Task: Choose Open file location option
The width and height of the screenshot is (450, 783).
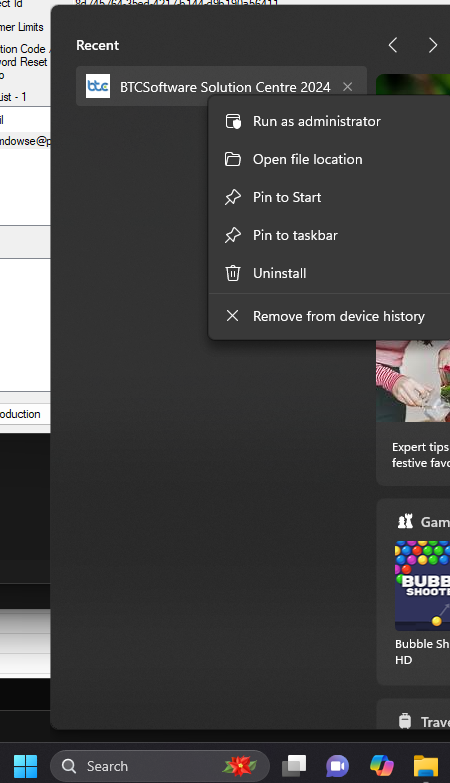Action: (x=330, y=159)
